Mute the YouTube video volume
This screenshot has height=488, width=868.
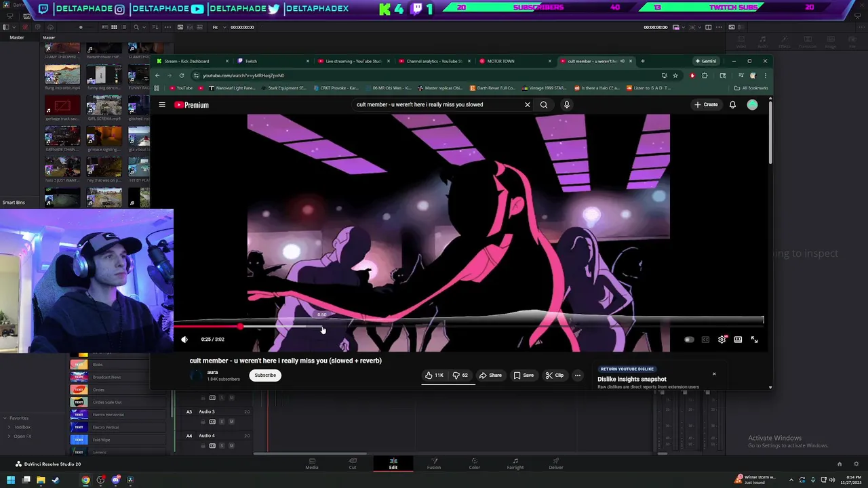pos(184,340)
